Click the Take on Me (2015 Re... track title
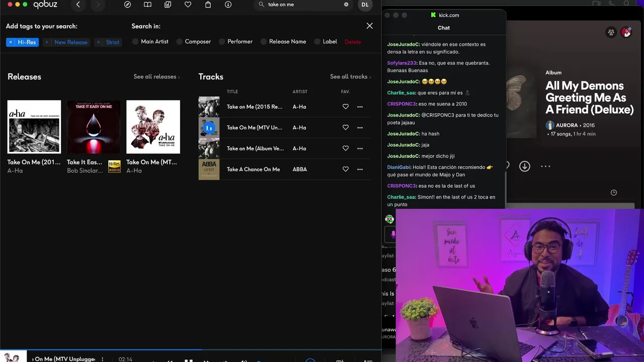 [x=255, y=107]
